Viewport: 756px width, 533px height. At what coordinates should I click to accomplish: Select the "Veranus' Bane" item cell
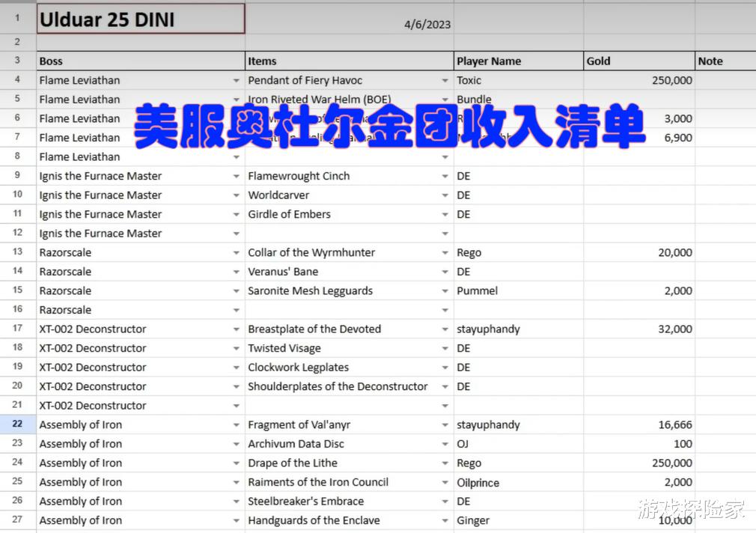coord(350,272)
